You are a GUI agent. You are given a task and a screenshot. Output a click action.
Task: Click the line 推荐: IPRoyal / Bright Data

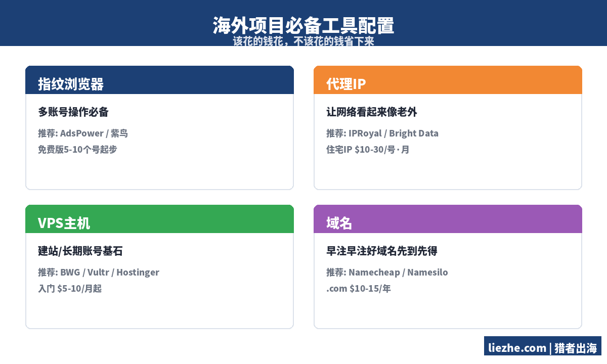[382, 133]
